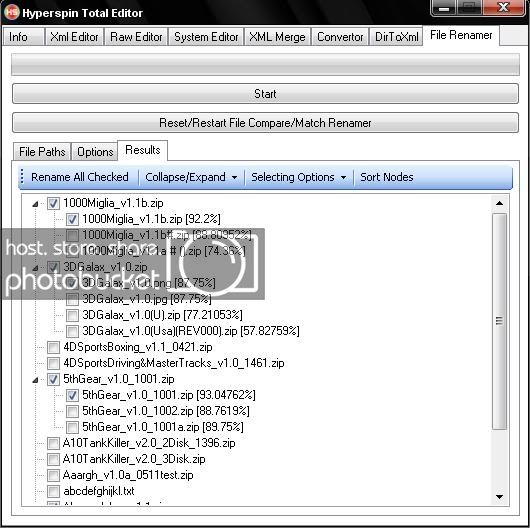Open the Options sub-tab
Image resolution: width=530 pixels, height=528 pixels.
click(95, 152)
